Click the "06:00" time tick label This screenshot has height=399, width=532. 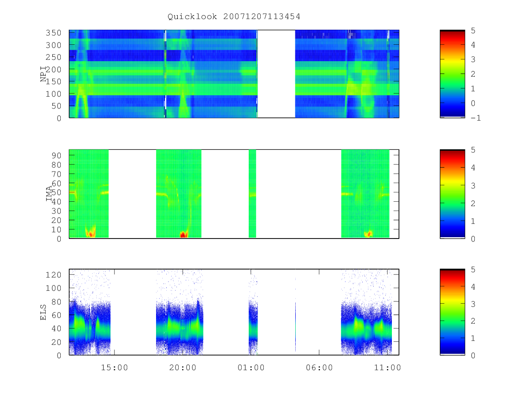click(x=319, y=368)
